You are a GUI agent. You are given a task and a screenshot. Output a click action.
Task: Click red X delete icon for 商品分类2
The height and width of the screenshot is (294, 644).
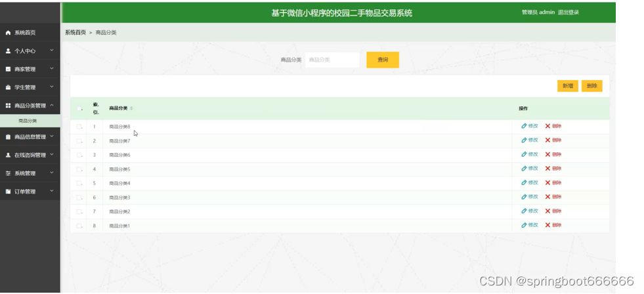point(547,211)
